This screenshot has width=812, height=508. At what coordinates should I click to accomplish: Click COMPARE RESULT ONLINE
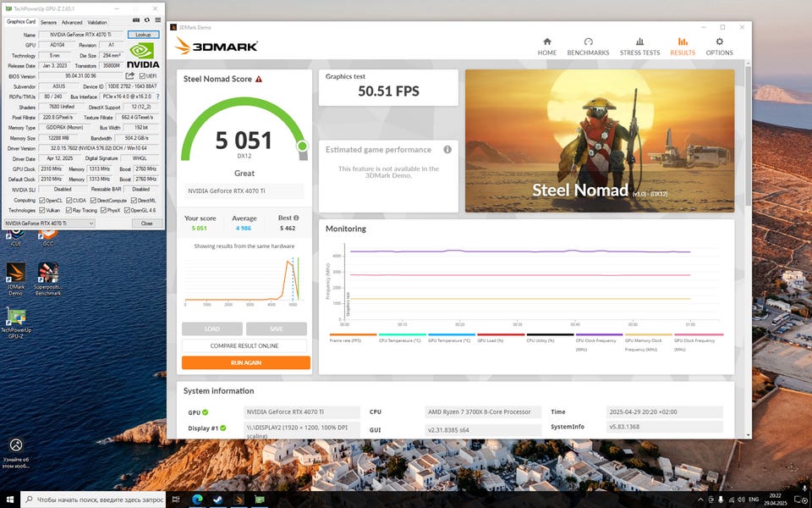[244, 345]
